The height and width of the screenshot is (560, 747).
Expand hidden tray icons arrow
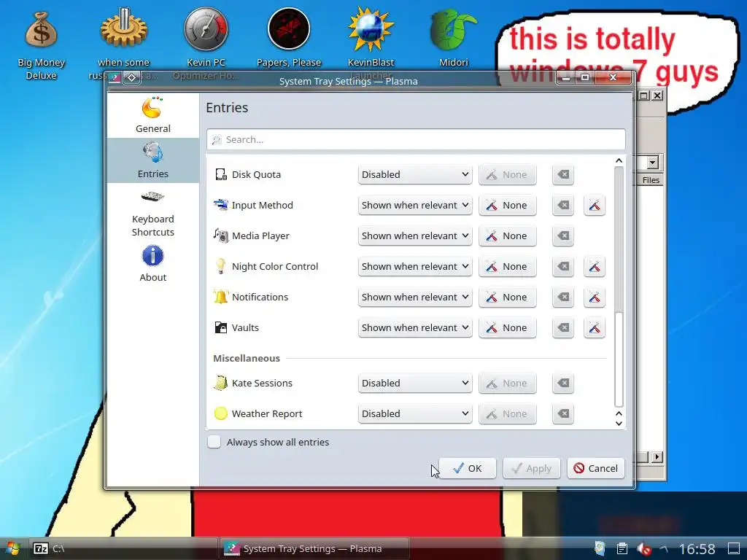tap(665, 548)
